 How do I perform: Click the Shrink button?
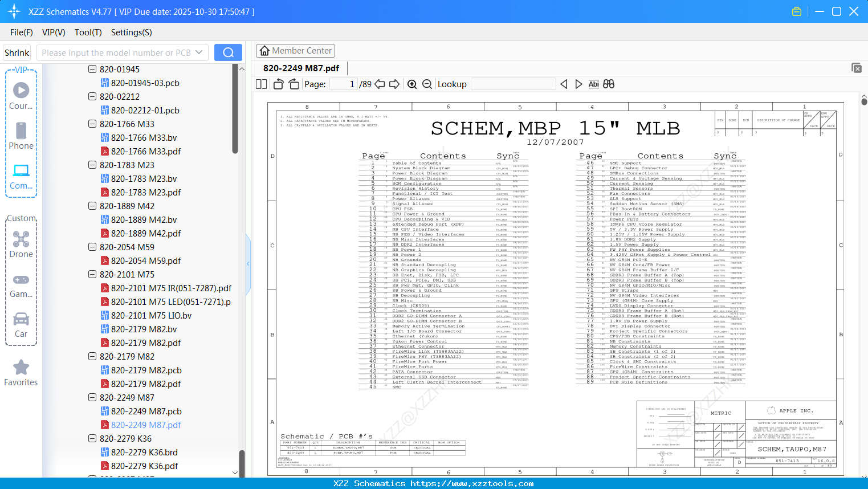tap(17, 52)
